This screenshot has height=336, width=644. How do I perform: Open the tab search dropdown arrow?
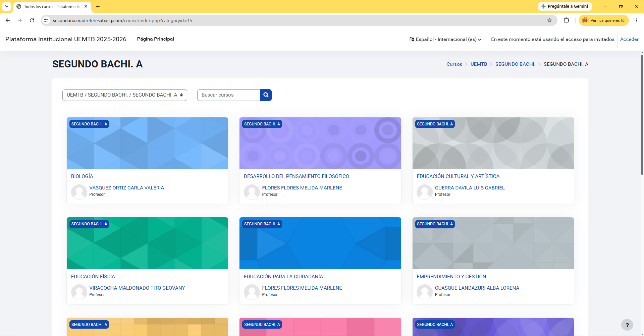(x=7, y=6)
